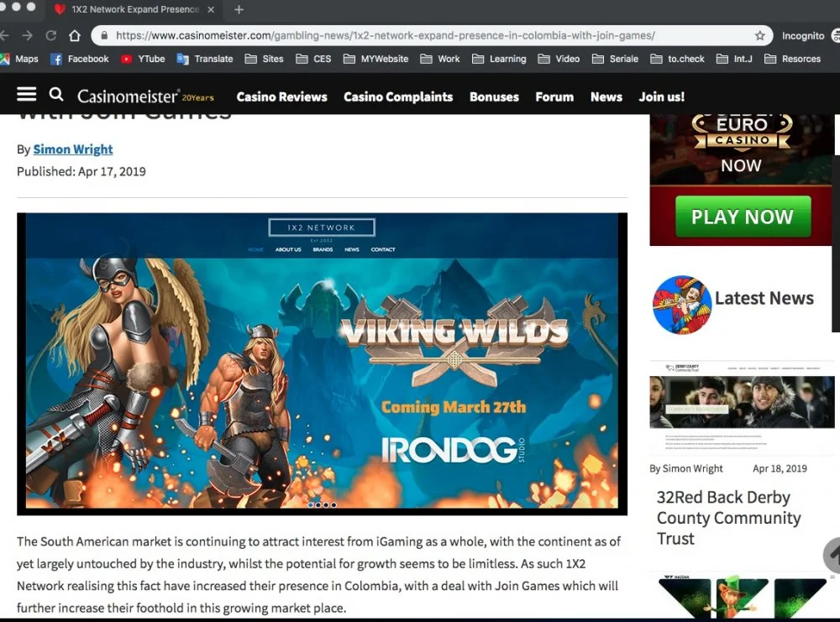Bookmark the page with the star icon
The width and height of the screenshot is (840, 622).
(759, 36)
